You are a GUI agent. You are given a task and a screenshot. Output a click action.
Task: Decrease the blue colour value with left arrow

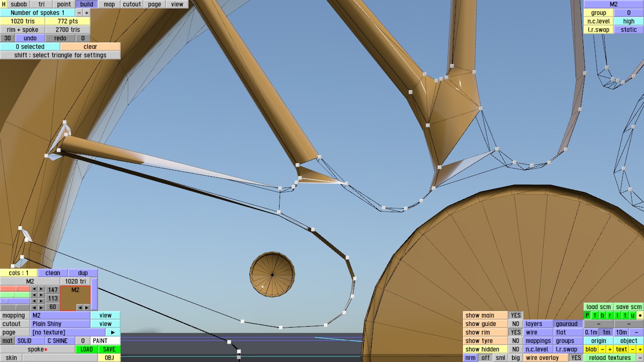pos(34,301)
